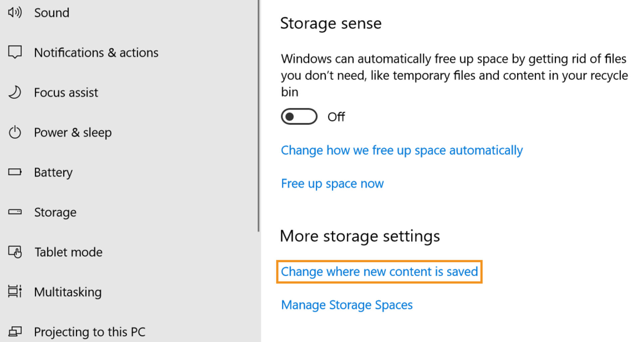
Task: Click the Sound speaker icon
Action: (x=15, y=12)
